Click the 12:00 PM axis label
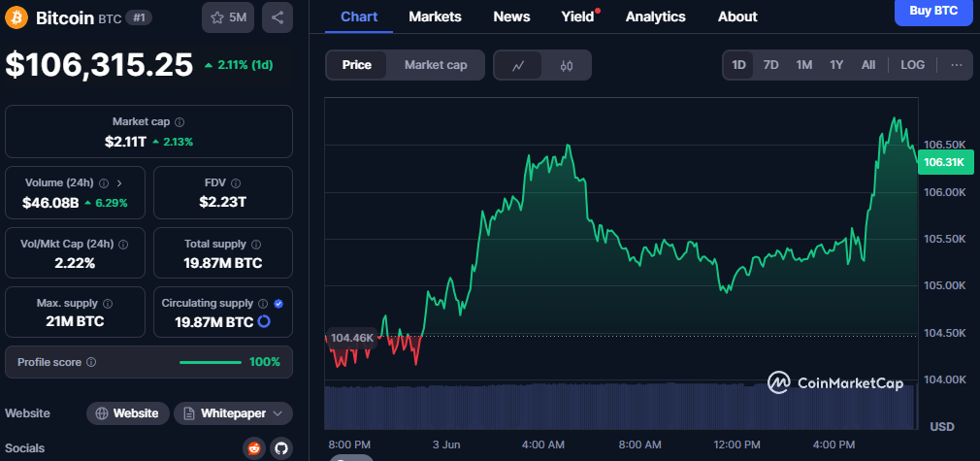Image resolution: width=980 pixels, height=461 pixels. (736, 445)
